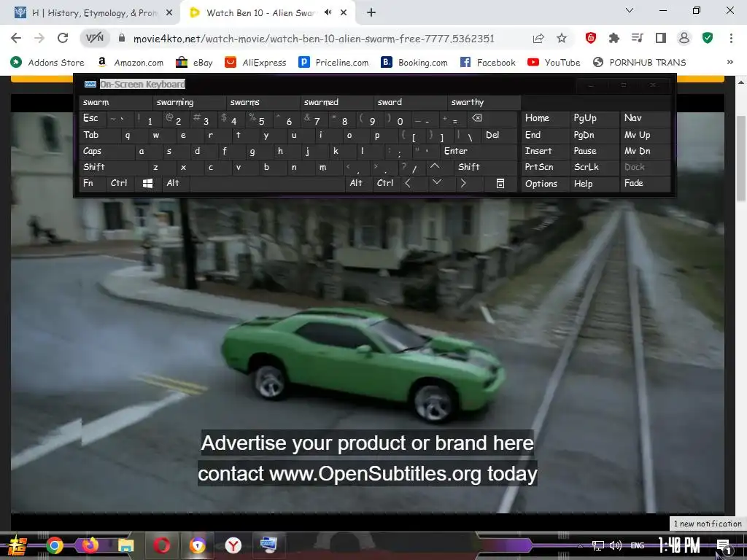Open the tab search chevron
Image resolution: width=747 pixels, height=560 pixels.
click(630, 10)
